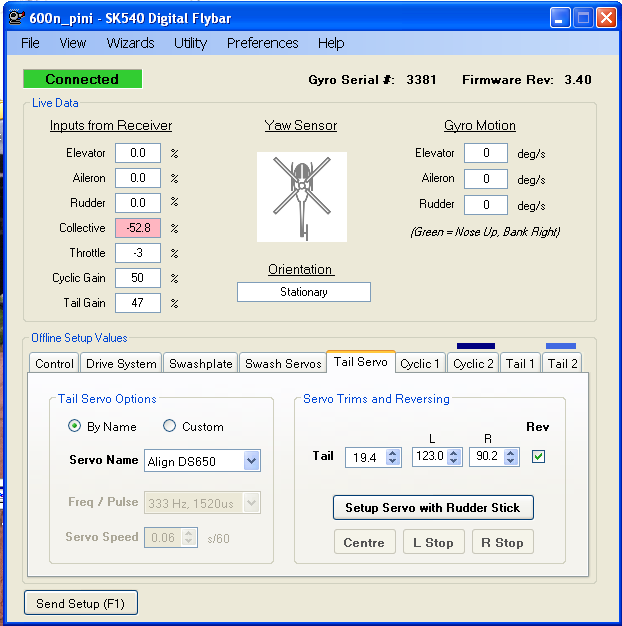
Task: Open the File menu
Action: click(x=30, y=43)
